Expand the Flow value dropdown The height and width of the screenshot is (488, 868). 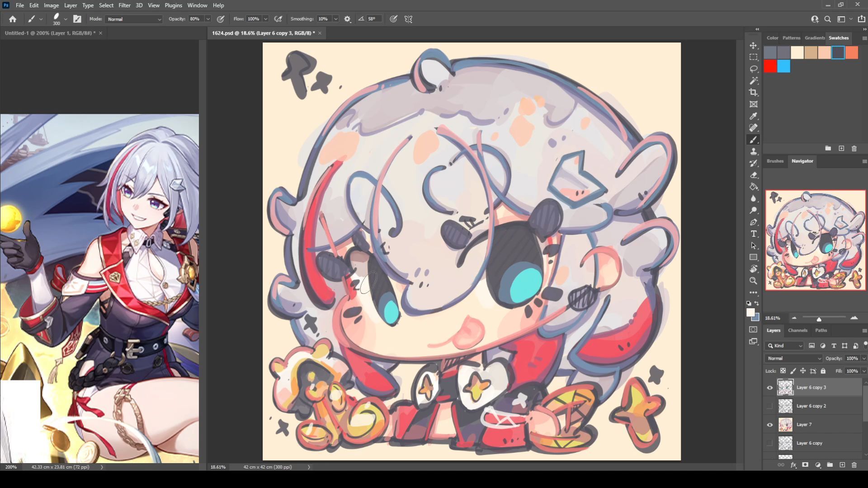click(266, 19)
